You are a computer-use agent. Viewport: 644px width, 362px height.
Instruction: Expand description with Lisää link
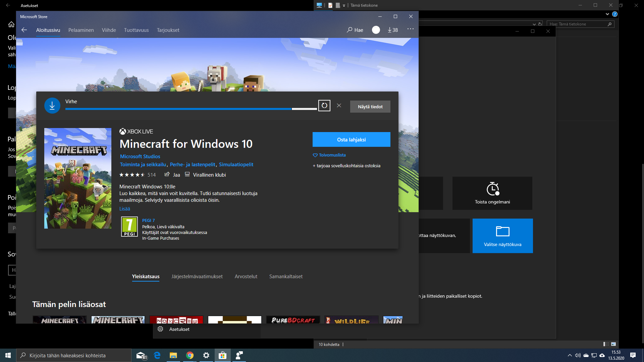click(x=124, y=209)
